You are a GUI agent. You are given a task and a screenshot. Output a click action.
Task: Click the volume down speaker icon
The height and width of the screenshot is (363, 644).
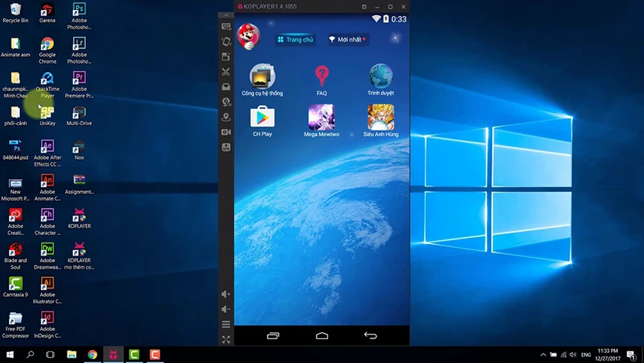[x=226, y=309]
